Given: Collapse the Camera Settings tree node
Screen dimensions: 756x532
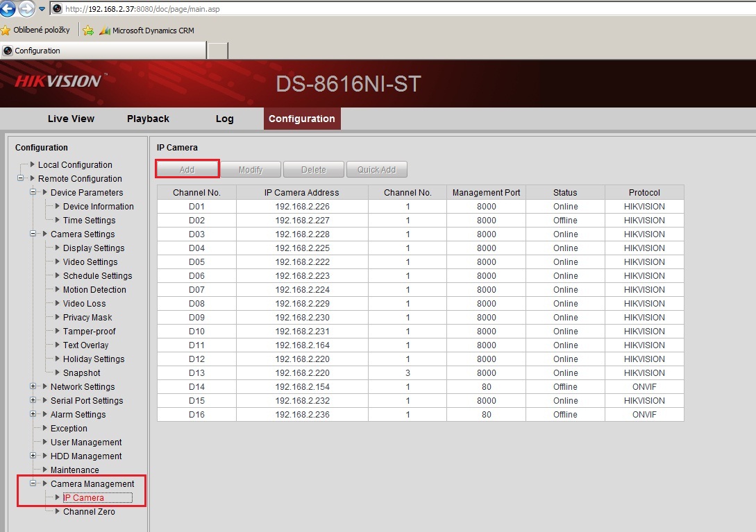Looking at the screenshot, I should click(33, 234).
